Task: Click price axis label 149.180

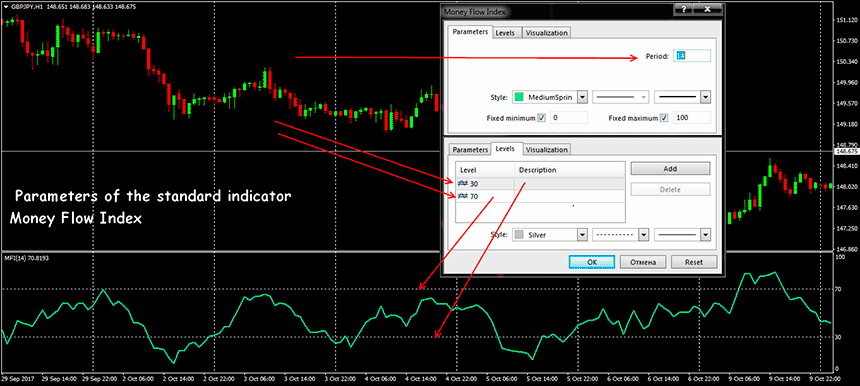Action: pyautogui.click(x=847, y=124)
